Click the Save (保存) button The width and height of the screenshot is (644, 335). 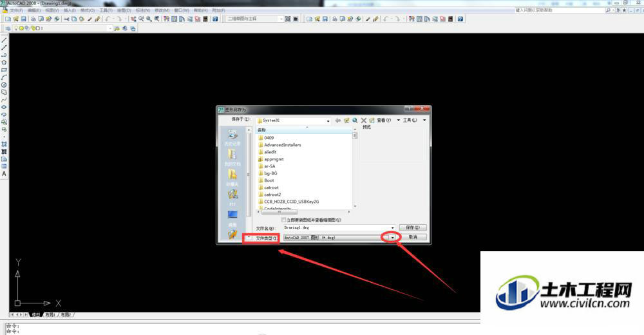click(x=413, y=227)
